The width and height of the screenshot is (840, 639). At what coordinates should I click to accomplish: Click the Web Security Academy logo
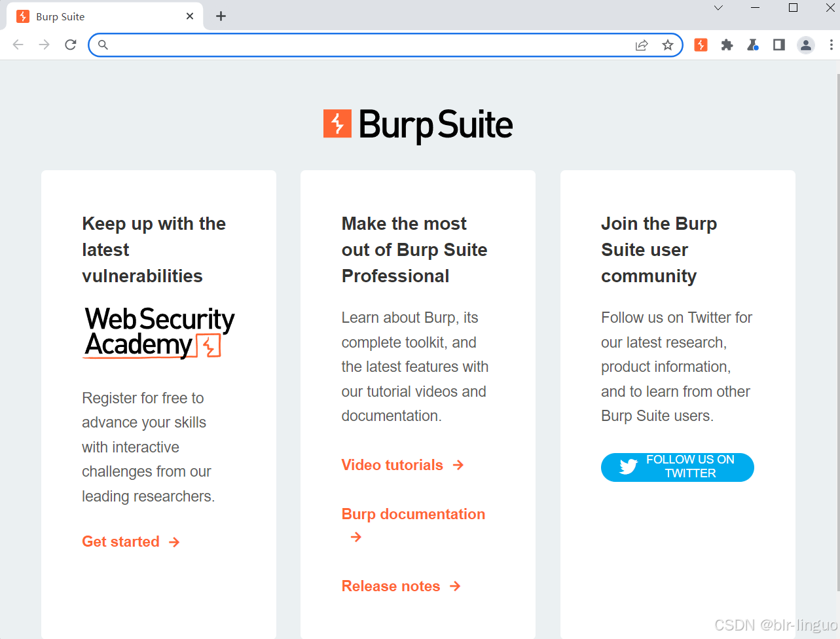159,333
